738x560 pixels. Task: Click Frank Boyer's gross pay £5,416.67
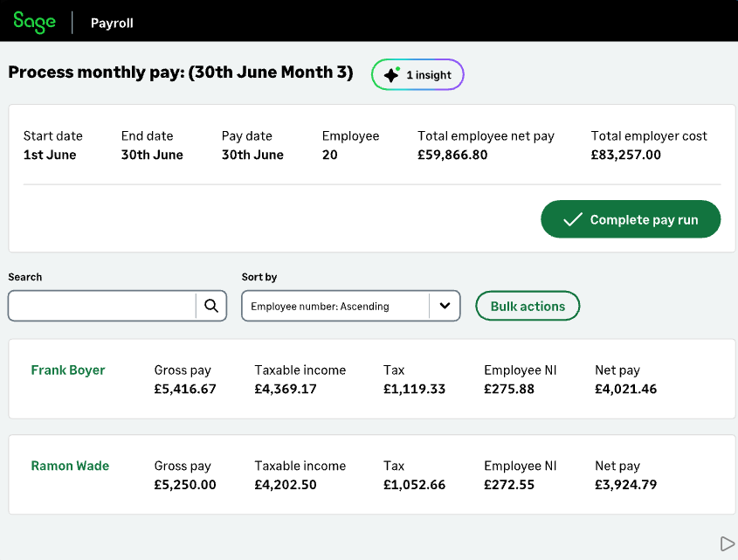coord(185,389)
